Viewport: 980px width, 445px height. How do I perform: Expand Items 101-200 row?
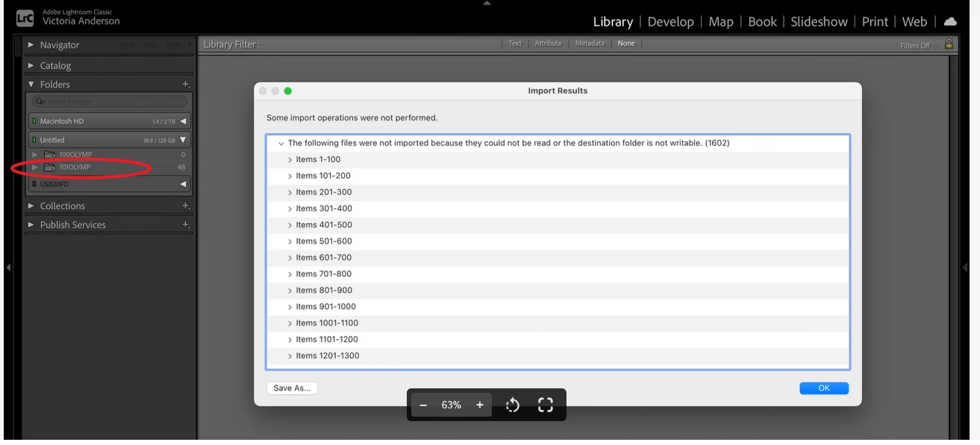[290, 176]
